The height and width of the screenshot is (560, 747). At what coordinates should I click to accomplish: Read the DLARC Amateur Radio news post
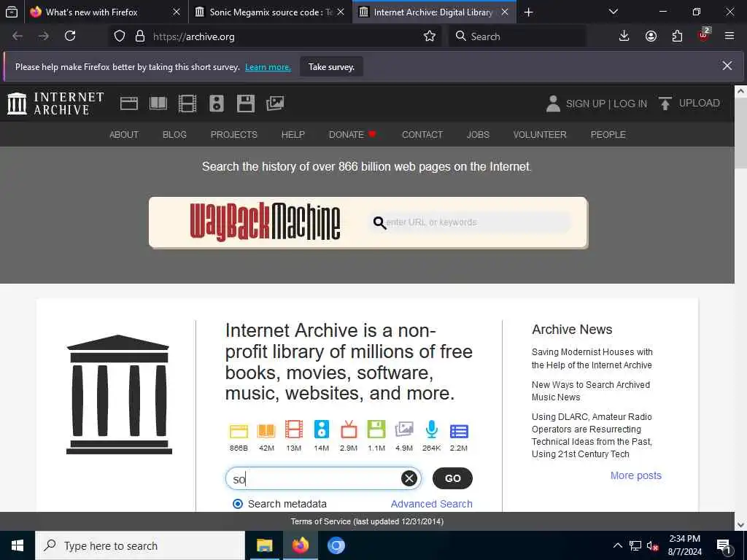click(592, 435)
